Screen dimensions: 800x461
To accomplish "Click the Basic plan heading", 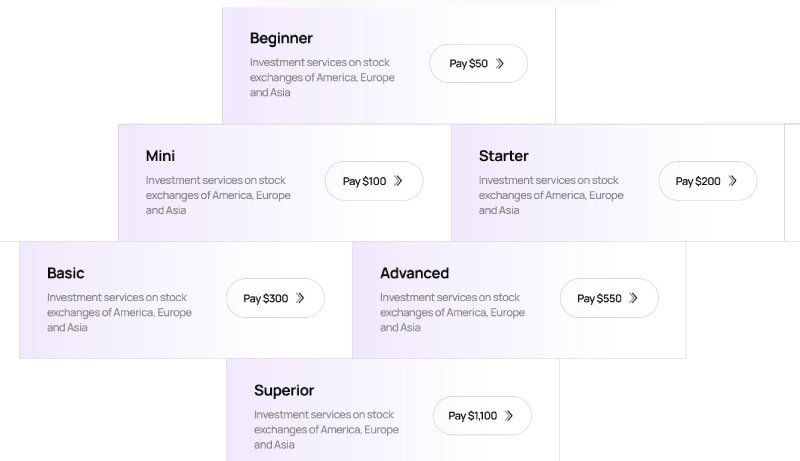I will [x=65, y=273].
